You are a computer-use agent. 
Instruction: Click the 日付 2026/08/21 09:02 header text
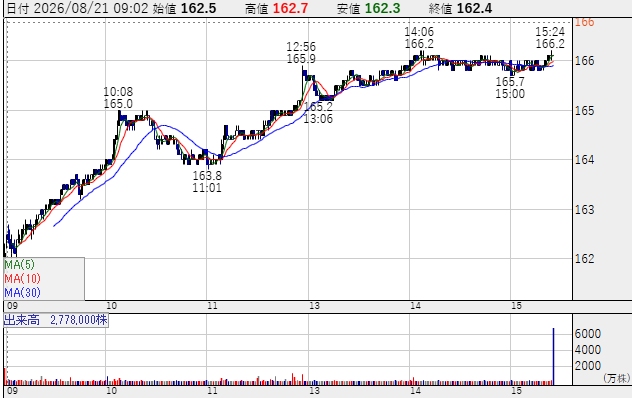pyautogui.click(x=78, y=8)
